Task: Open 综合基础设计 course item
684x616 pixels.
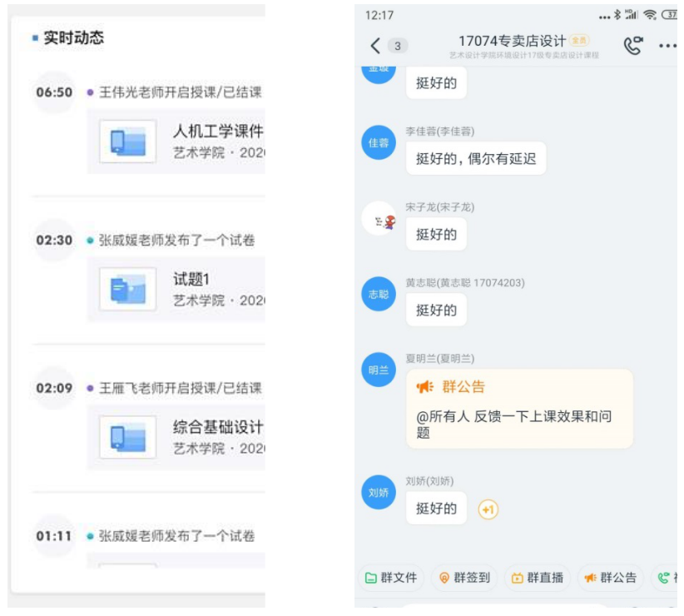Action: 176,437
